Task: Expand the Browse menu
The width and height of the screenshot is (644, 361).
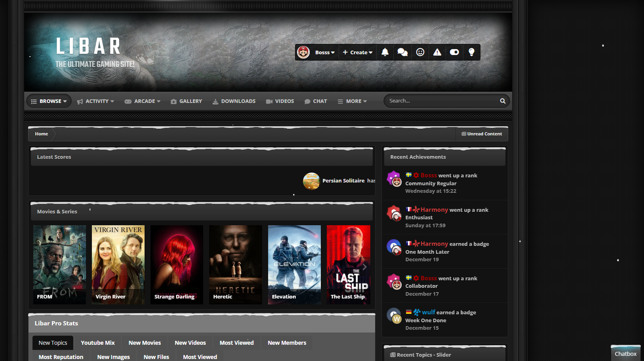Action: [49, 101]
